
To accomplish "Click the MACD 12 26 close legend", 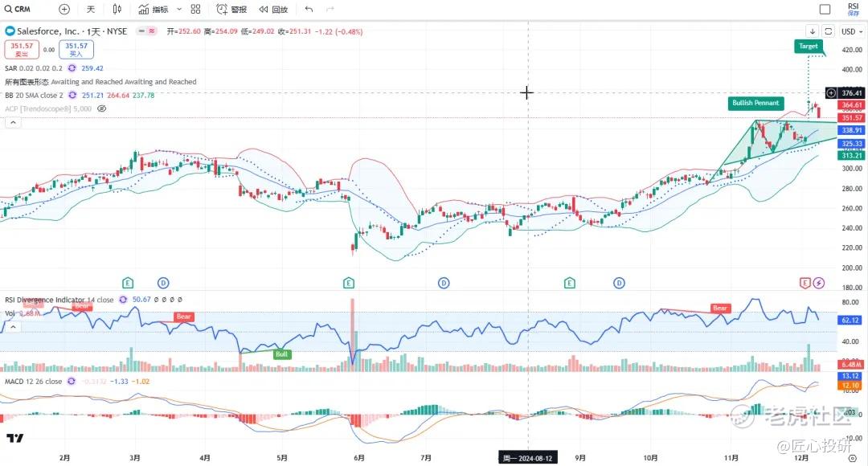I will point(33,382).
